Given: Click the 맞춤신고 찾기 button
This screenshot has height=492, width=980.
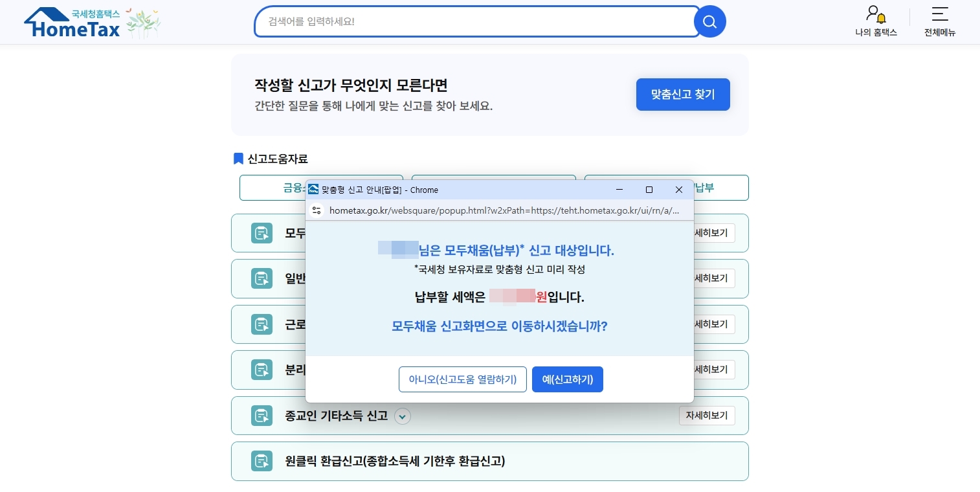Looking at the screenshot, I should 683,95.
